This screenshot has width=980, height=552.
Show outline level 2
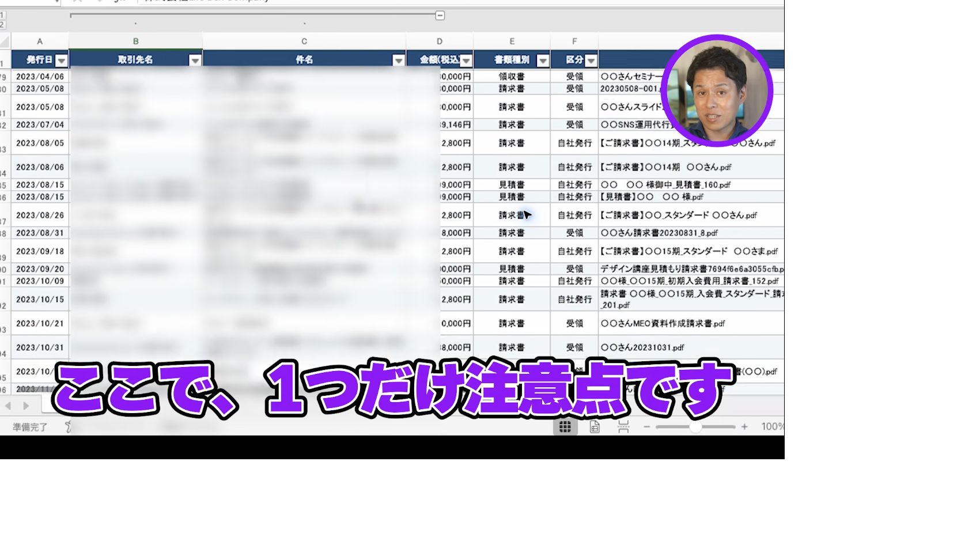[x=2, y=25]
